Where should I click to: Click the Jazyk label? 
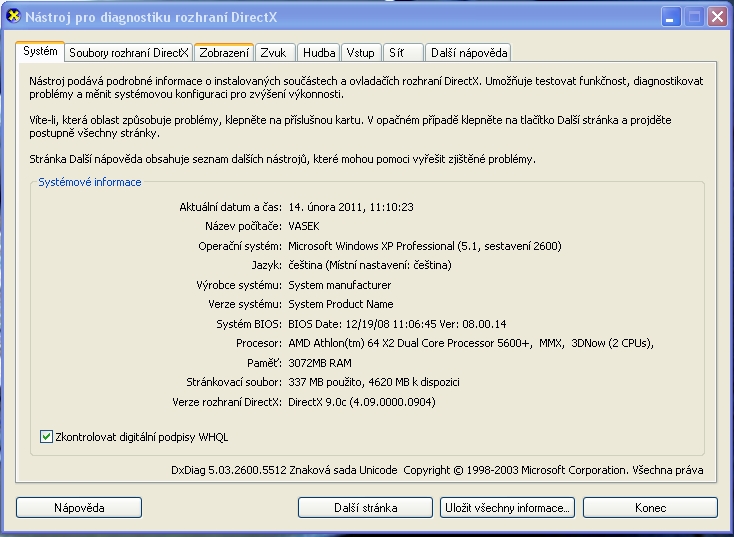(x=267, y=265)
